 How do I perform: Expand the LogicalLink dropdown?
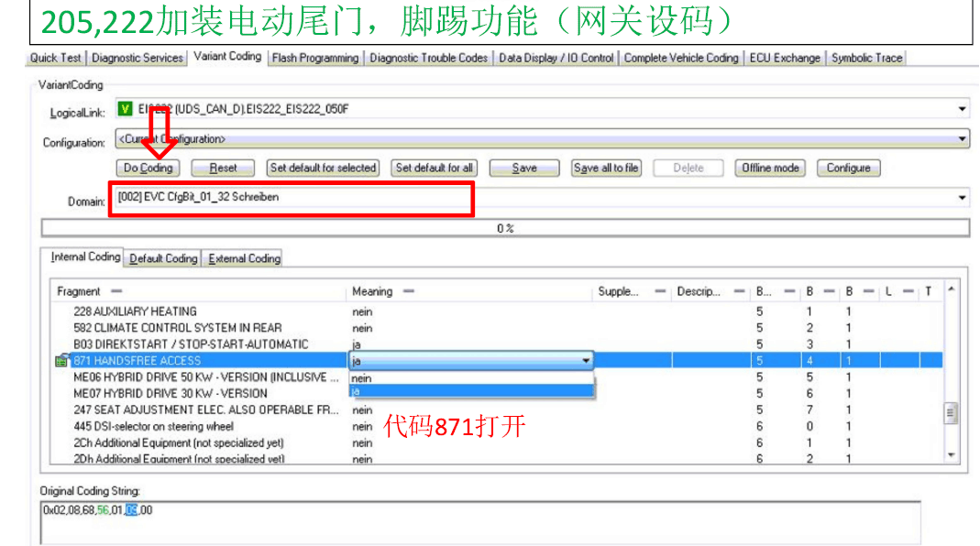pyautogui.click(x=962, y=110)
